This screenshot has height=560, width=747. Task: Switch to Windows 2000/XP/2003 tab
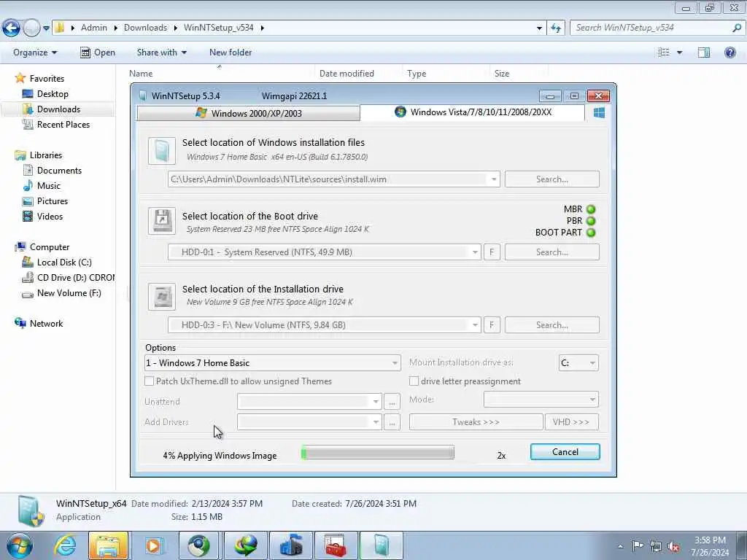(248, 113)
